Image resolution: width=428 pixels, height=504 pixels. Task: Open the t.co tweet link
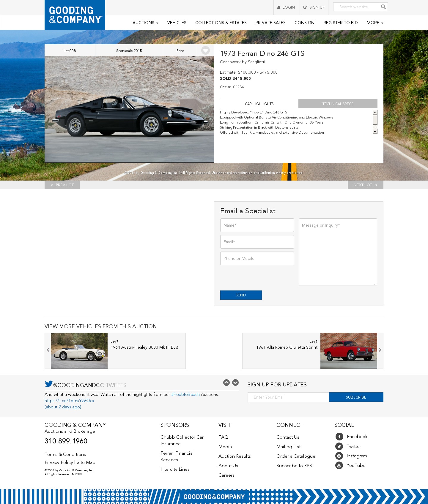tap(69, 401)
